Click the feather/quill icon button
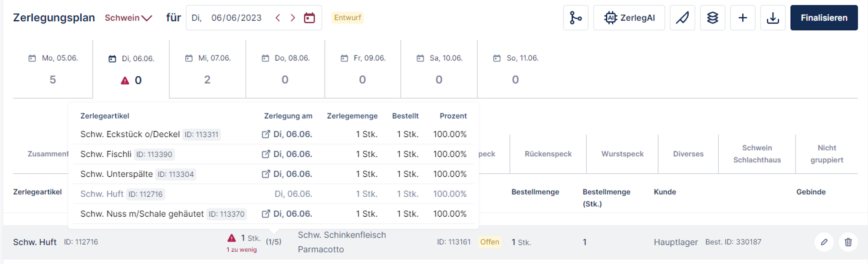The height and width of the screenshot is (264, 868). click(682, 18)
